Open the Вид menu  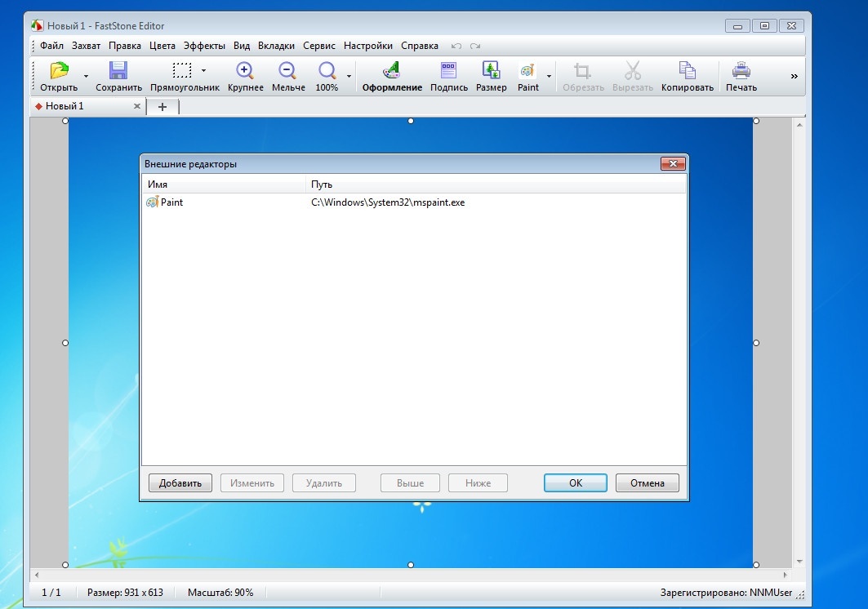click(242, 46)
